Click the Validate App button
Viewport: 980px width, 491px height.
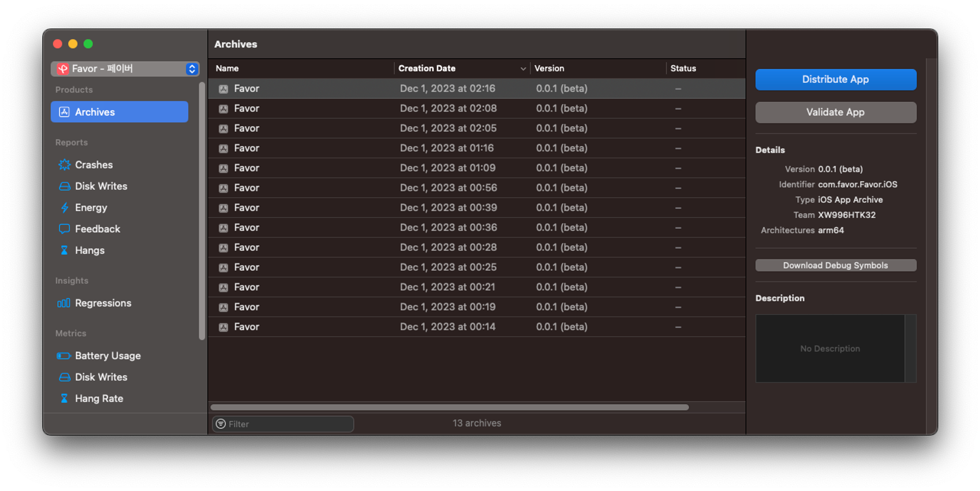click(835, 112)
